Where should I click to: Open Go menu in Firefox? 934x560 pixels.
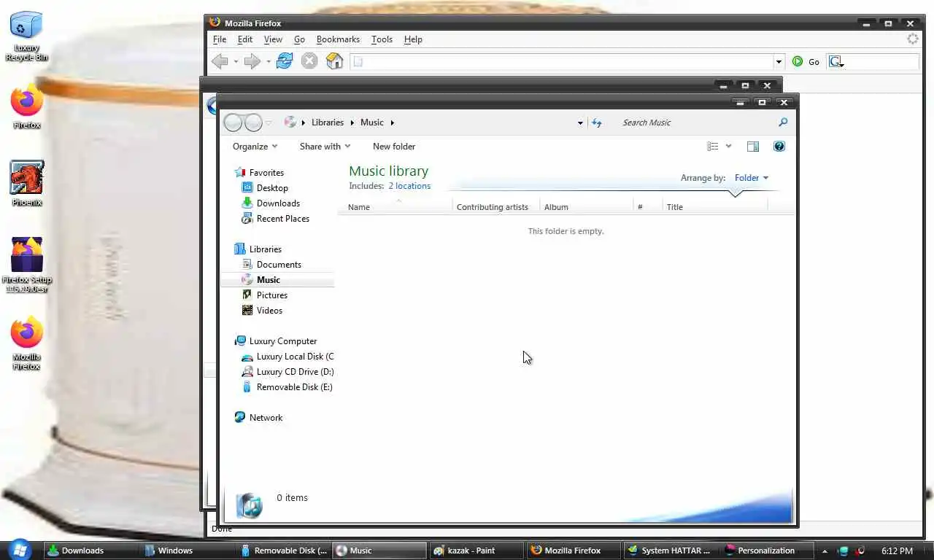[x=299, y=39]
